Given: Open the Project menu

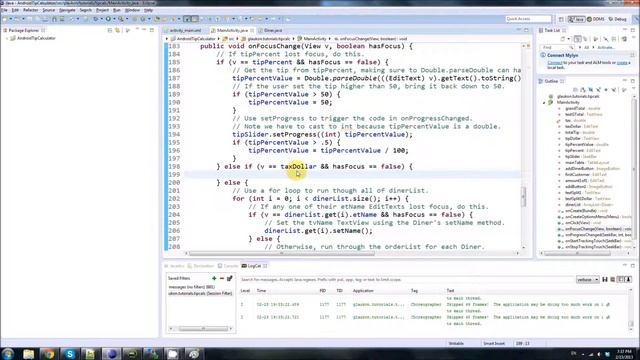Looking at the screenshot, I should [x=102, y=10].
